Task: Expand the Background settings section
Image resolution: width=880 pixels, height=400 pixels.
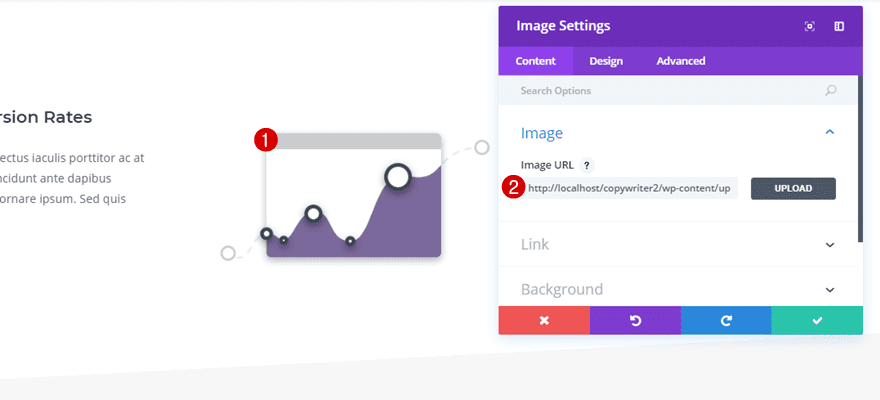Action: click(x=829, y=289)
